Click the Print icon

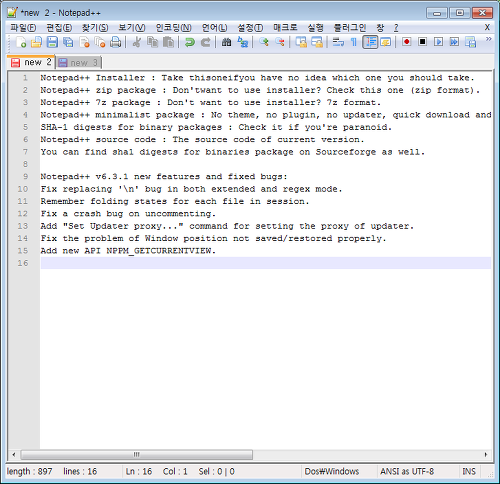pyautogui.click(x=116, y=42)
